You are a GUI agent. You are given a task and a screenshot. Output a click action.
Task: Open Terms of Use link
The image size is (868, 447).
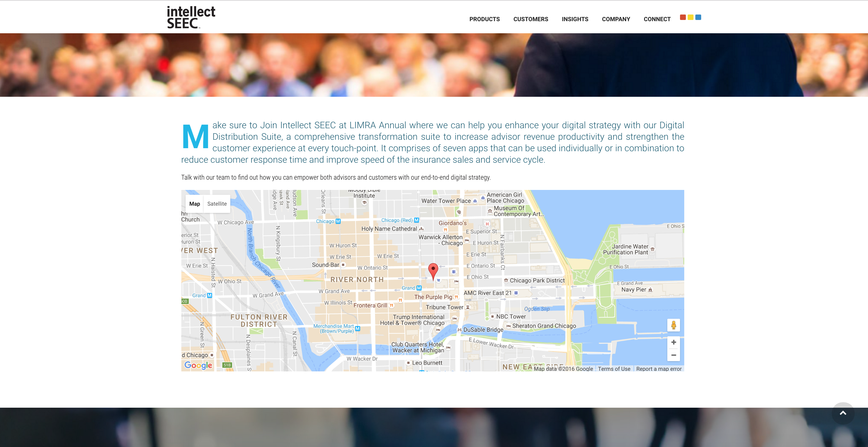click(x=614, y=369)
